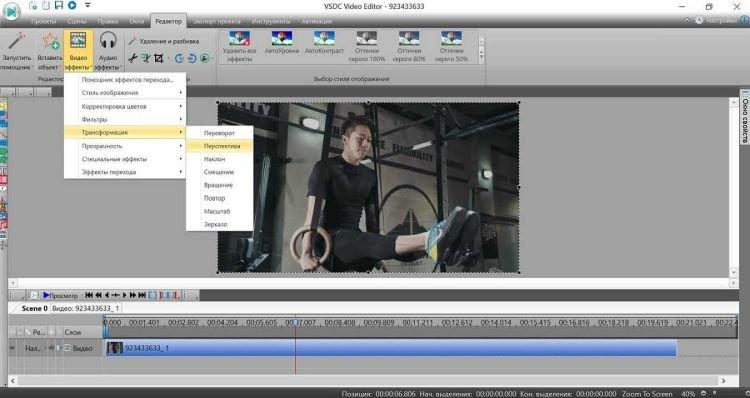Open the Окна ribbon tab
The image size is (750, 398).
(136, 21)
